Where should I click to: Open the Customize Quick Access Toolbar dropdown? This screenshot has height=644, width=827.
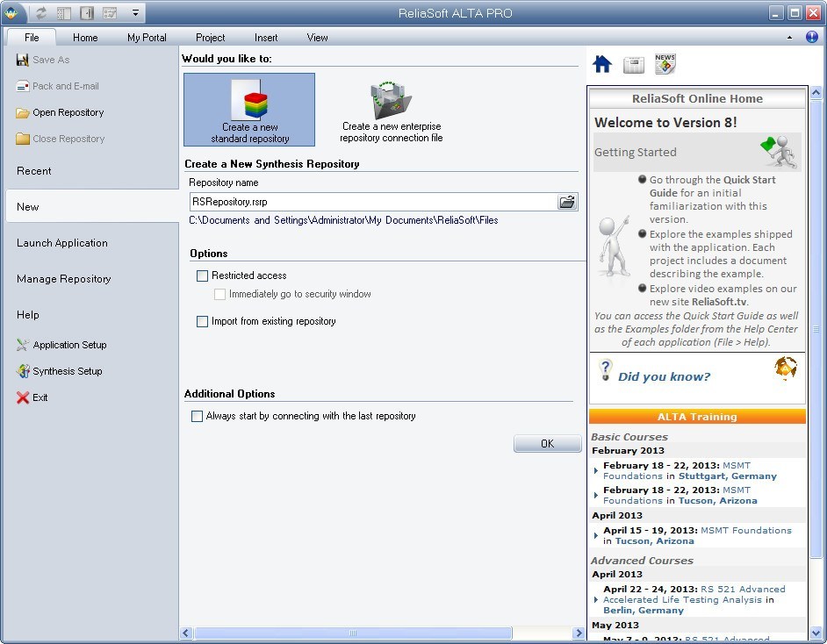pyautogui.click(x=135, y=13)
